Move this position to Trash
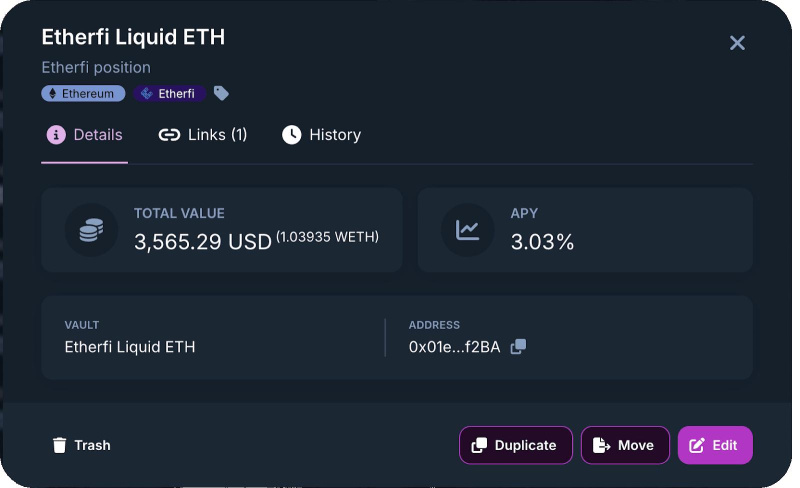 tap(82, 445)
